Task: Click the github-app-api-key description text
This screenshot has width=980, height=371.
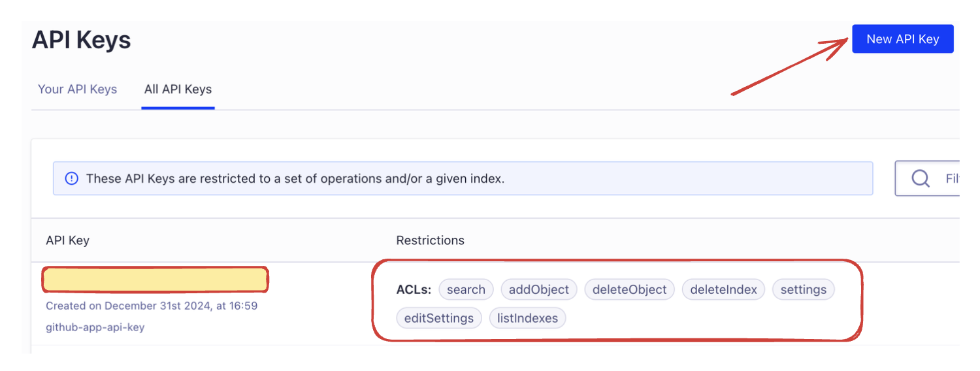Action: [x=95, y=327]
